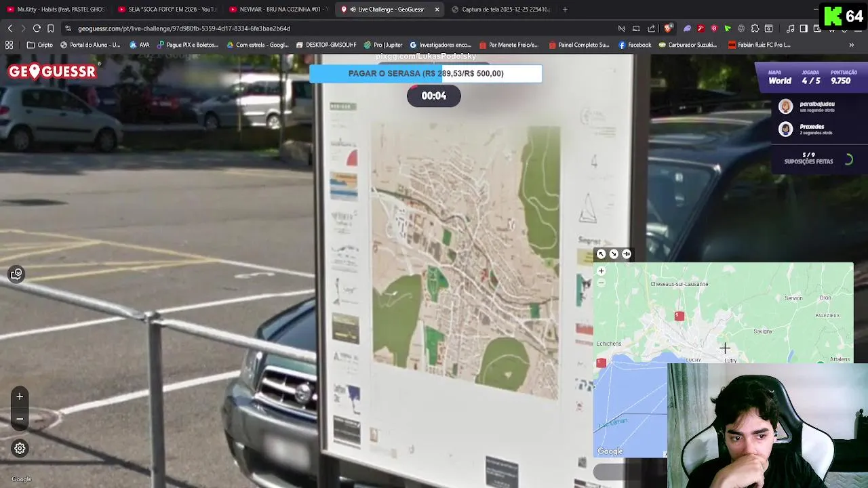868x488 pixels.
Task: Pin the guess map size
Action: [627, 254]
